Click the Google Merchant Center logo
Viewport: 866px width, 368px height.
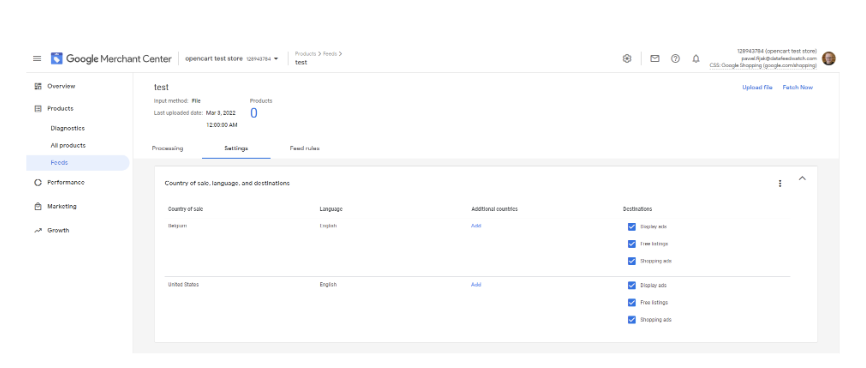point(112,59)
